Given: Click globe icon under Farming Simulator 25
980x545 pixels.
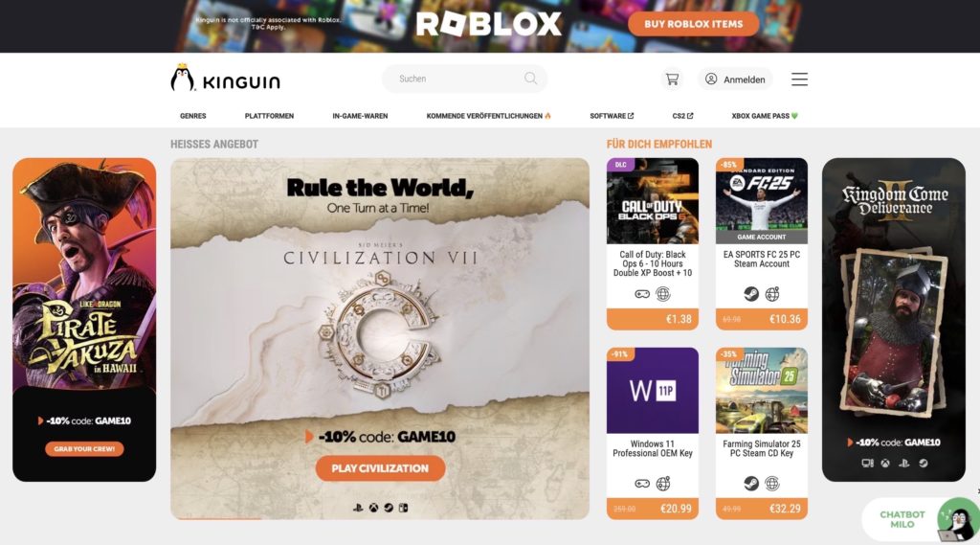Looking at the screenshot, I should point(772,483).
